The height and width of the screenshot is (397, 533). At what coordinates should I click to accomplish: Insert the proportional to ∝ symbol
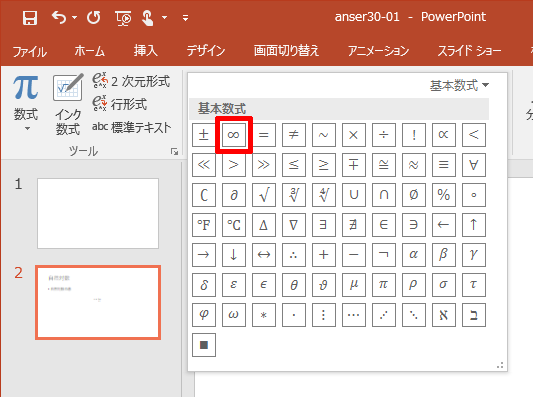pyautogui.click(x=444, y=135)
